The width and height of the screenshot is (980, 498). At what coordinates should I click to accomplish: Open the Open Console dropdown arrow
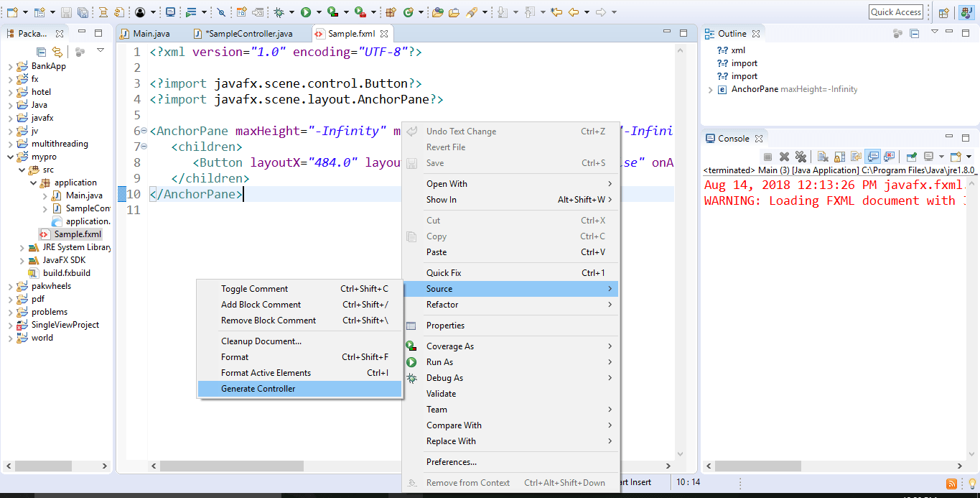(x=969, y=158)
